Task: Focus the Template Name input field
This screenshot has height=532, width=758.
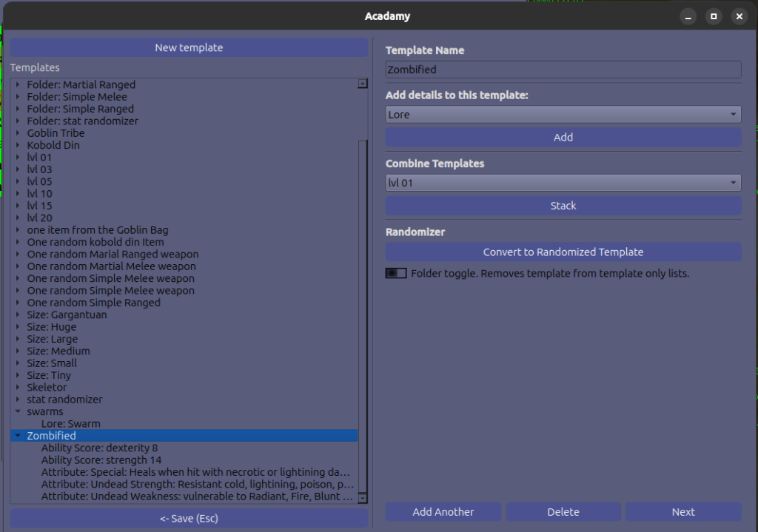Action: [x=563, y=70]
